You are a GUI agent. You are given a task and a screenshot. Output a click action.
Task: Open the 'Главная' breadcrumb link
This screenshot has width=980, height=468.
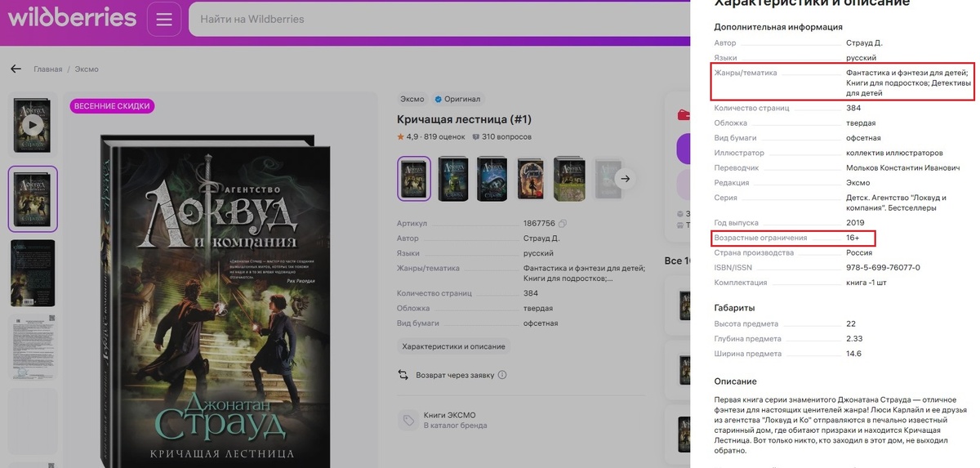(x=47, y=69)
